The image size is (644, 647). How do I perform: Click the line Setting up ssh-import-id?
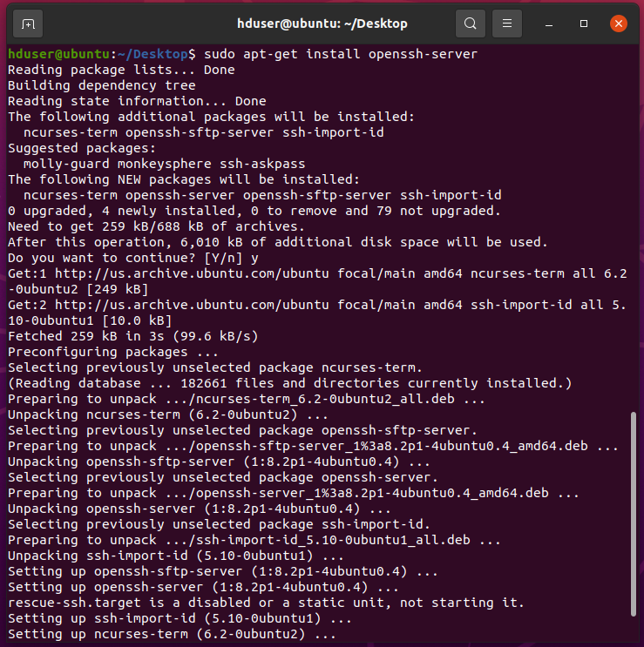click(x=180, y=618)
